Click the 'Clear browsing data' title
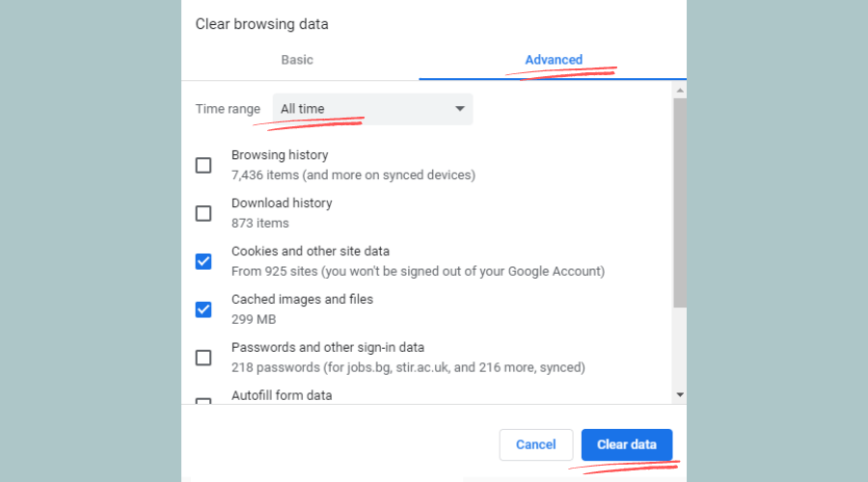This screenshot has width=868, height=482. coord(261,24)
